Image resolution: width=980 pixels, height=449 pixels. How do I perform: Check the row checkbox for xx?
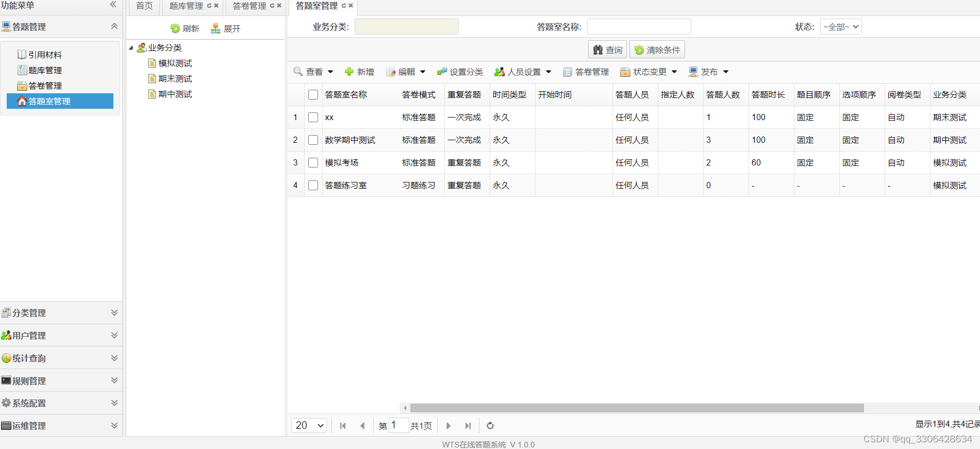(313, 118)
